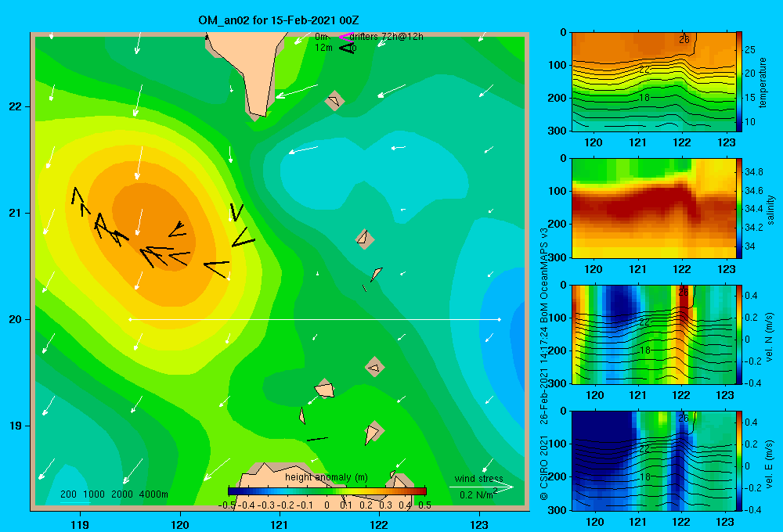
Task: Click the vel. N color bar
Action: (739, 334)
